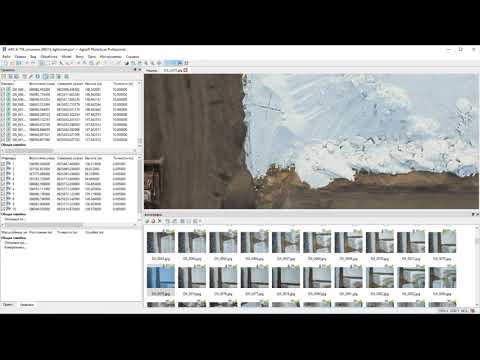Click the Open folder icon in main toolbar

coord(12,63)
